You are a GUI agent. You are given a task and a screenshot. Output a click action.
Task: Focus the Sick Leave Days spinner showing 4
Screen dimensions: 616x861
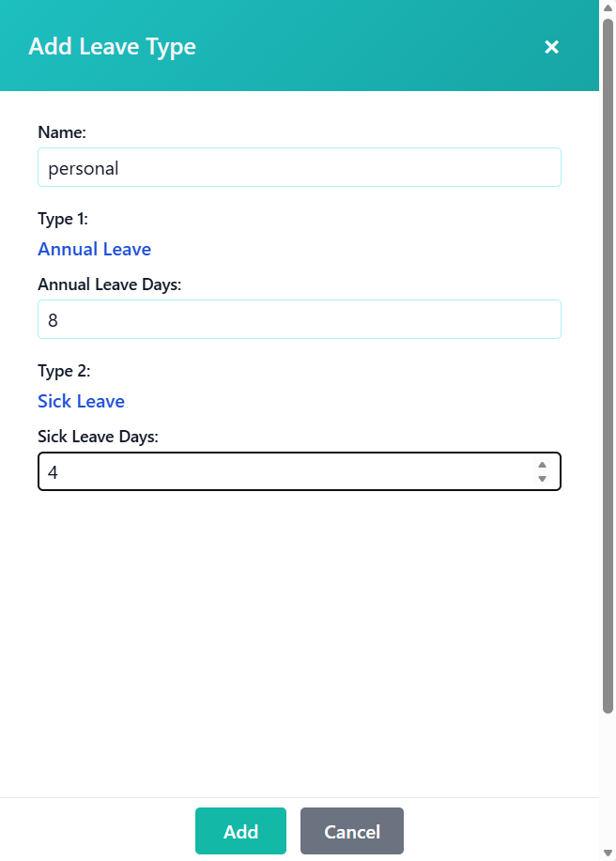click(282, 471)
